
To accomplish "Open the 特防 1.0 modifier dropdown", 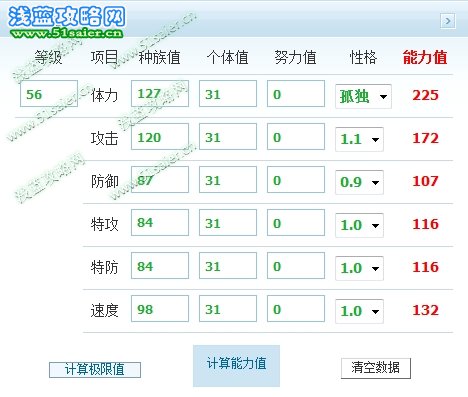I will [x=359, y=268].
